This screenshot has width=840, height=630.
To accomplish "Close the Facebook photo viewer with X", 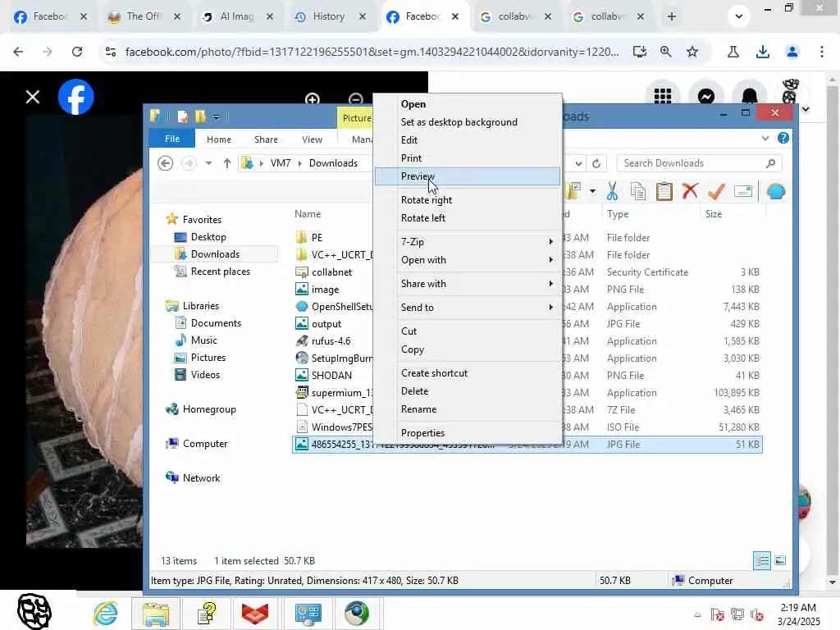I will click(x=33, y=97).
